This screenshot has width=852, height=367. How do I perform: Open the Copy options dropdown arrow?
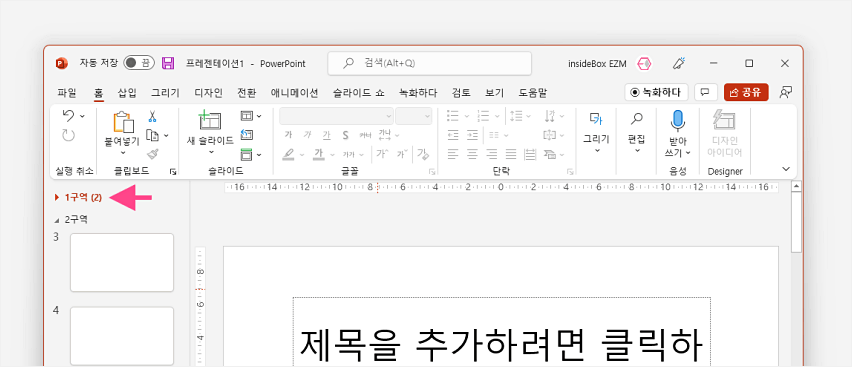pos(166,135)
